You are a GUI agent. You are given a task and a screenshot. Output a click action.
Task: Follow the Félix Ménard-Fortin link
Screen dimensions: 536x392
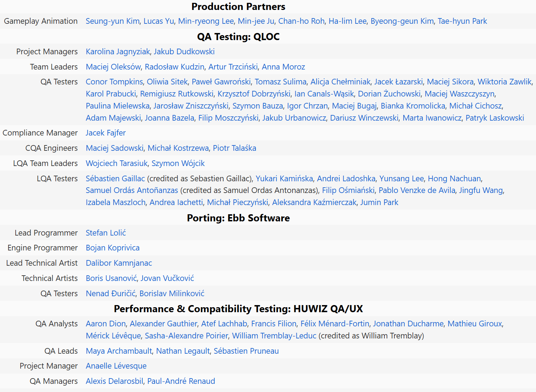point(335,324)
